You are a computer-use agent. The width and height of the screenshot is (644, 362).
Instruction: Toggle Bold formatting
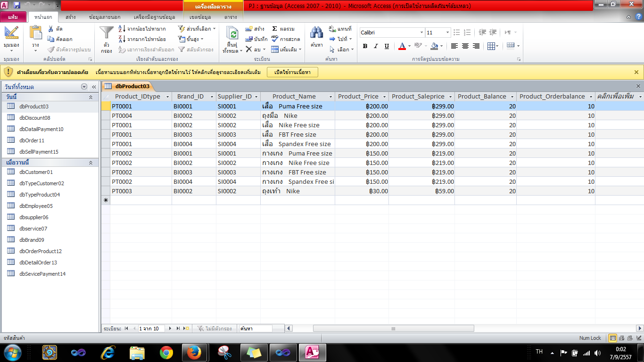365,46
